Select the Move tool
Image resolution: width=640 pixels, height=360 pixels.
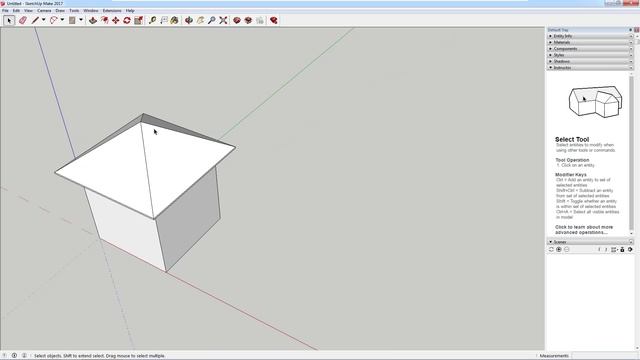click(x=116, y=20)
